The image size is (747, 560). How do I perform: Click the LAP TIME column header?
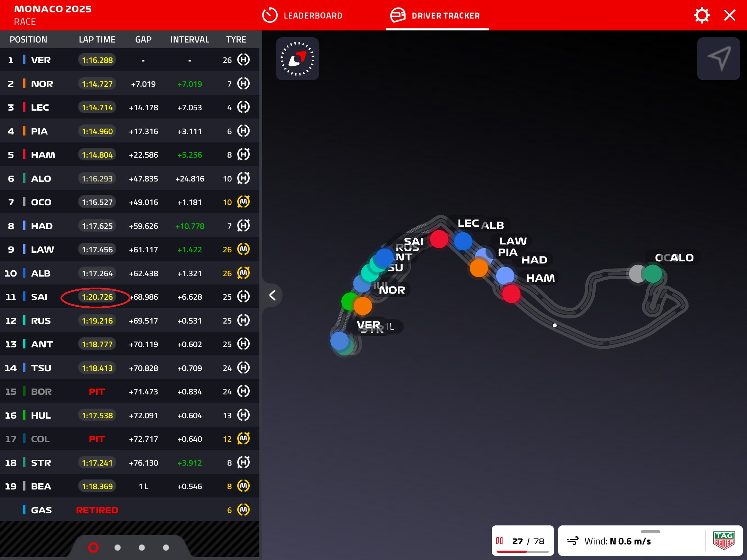tap(97, 40)
